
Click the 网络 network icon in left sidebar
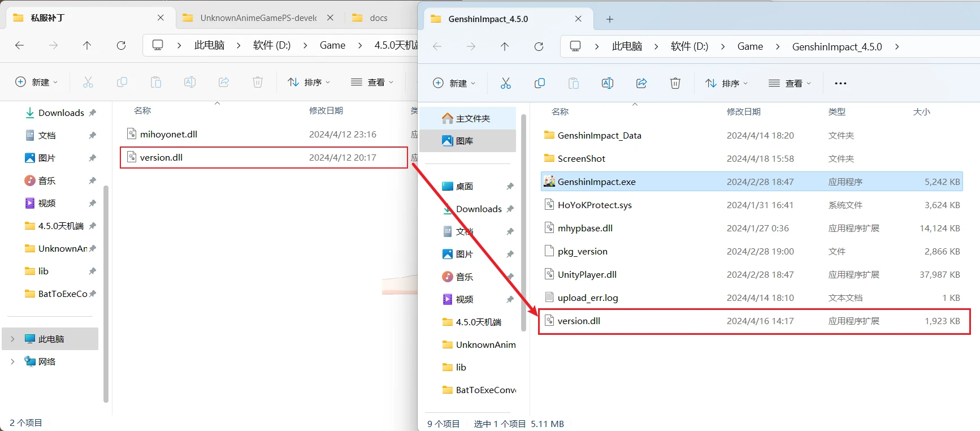pos(30,361)
